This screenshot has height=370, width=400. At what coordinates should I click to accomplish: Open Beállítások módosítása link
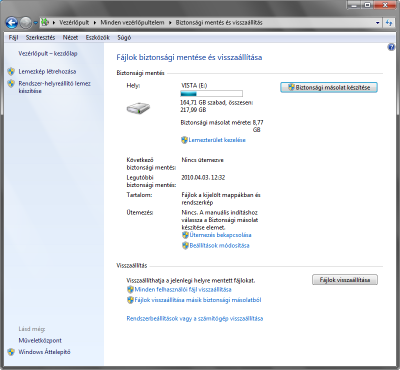pos(219,246)
